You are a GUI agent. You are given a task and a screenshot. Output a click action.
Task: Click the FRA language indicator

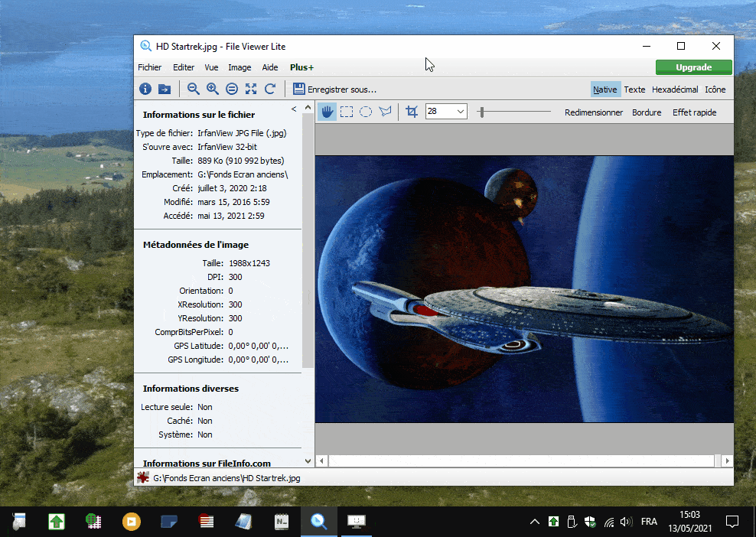[649, 522]
